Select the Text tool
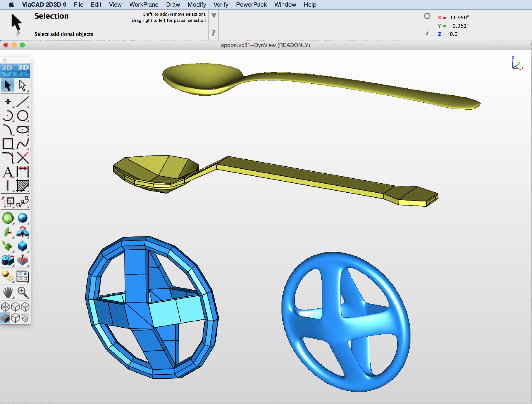This screenshot has width=532, height=404. [x=8, y=172]
